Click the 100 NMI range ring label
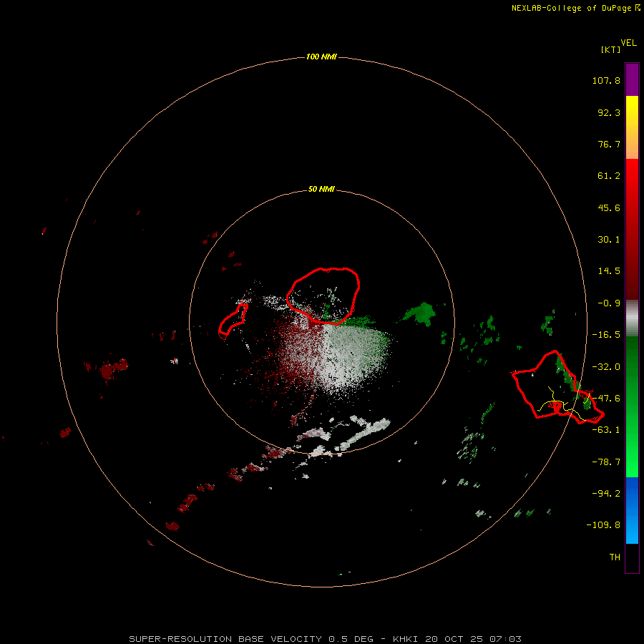Image resolution: width=644 pixels, height=644 pixels. pos(321,57)
